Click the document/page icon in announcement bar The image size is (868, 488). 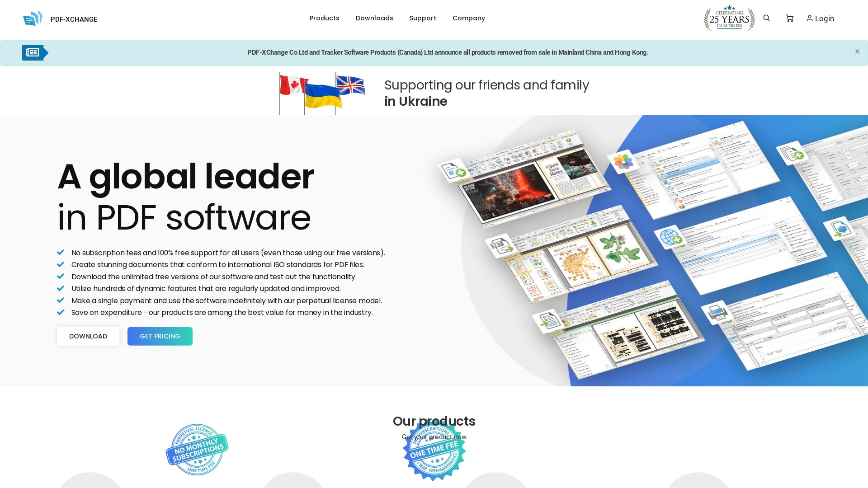(x=33, y=52)
